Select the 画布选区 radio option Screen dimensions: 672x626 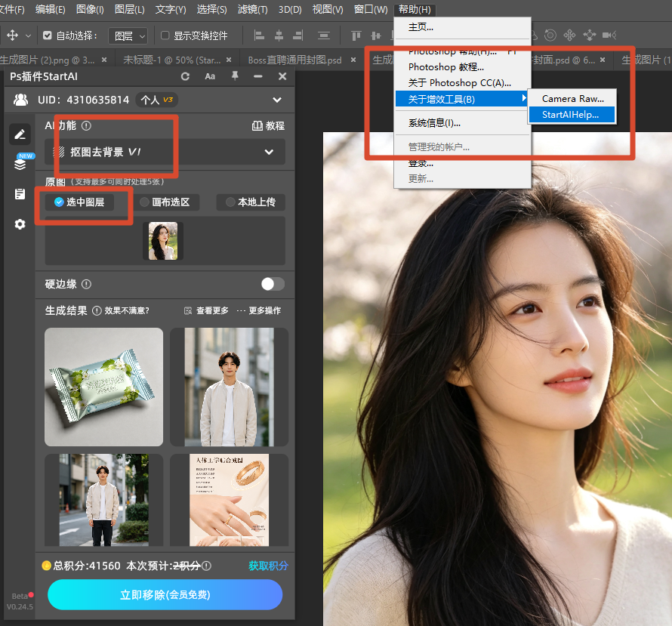165,202
